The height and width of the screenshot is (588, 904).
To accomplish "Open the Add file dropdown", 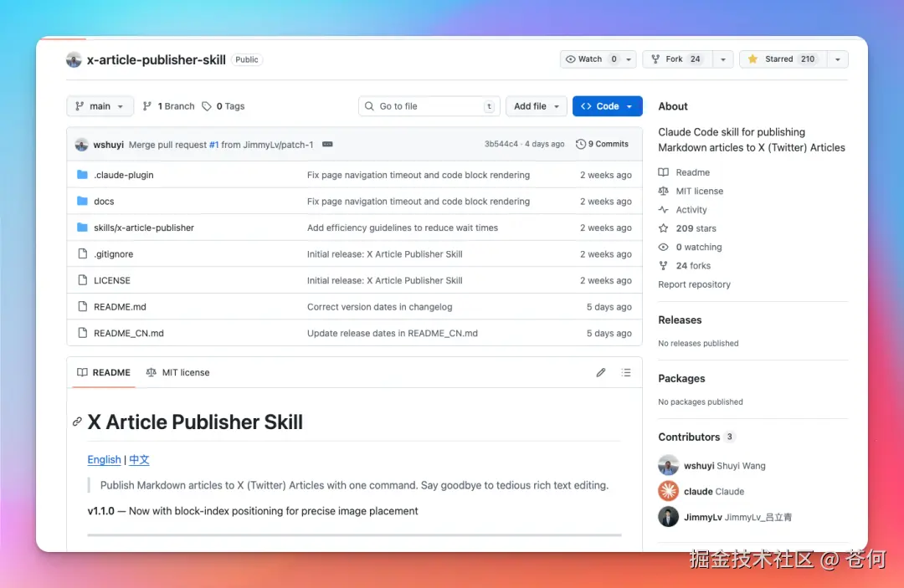I will click(537, 106).
